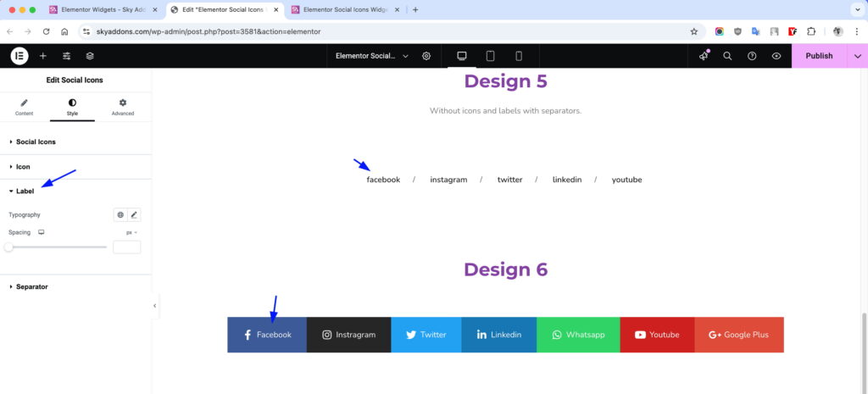Image resolution: width=868 pixels, height=394 pixels.
Task: Click the red Youtube social button
Action: click(x=657, y=335)
